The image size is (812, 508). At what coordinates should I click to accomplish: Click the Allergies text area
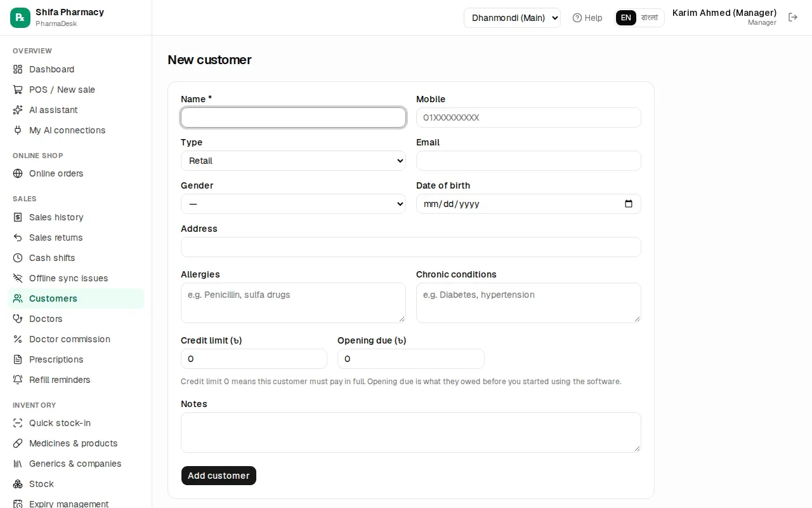pos(293,303)
